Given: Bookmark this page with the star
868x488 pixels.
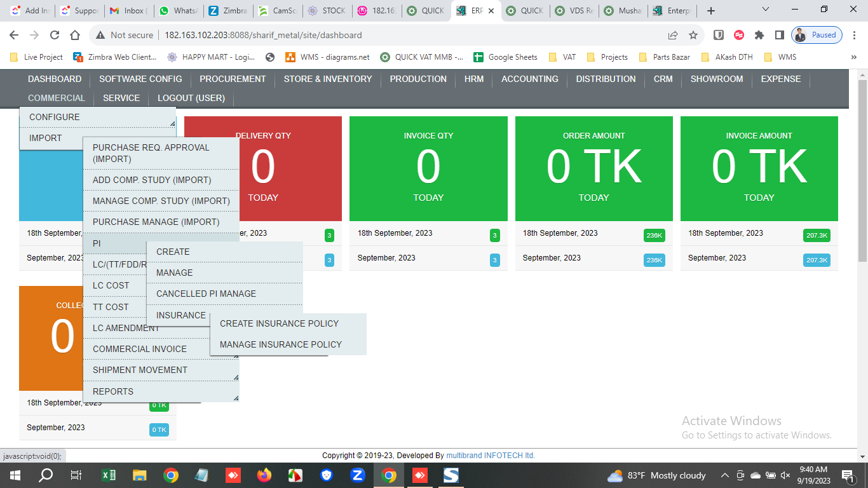Looking at the screenshot, I should 693,35.
